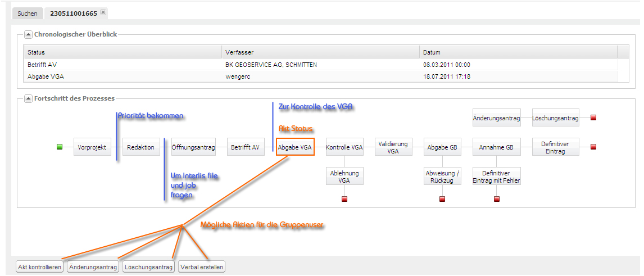Collapse the Chronologischer Überblick panel
This screenshot has width=644, height=276.
pos(29,34)
